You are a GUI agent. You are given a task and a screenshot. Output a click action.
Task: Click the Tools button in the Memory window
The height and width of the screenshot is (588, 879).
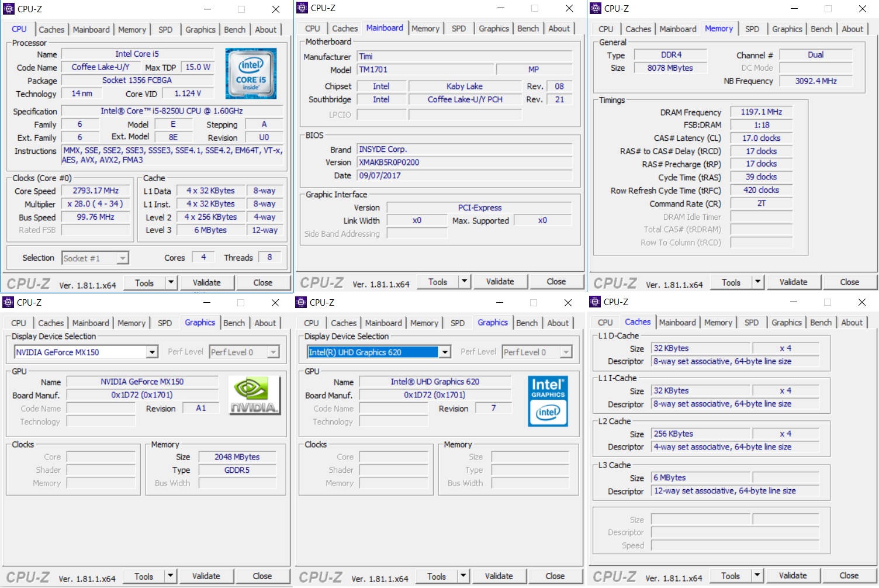pyautogui.click(x=731, y=282)
